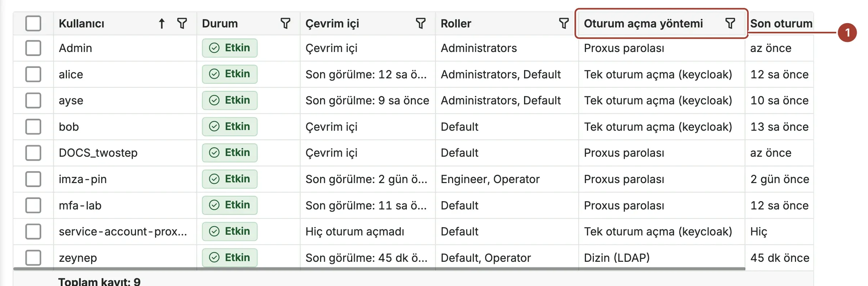Select the zeynep row checkbox
This screenshot has width=868, height=286.
[x=33, y=258]
